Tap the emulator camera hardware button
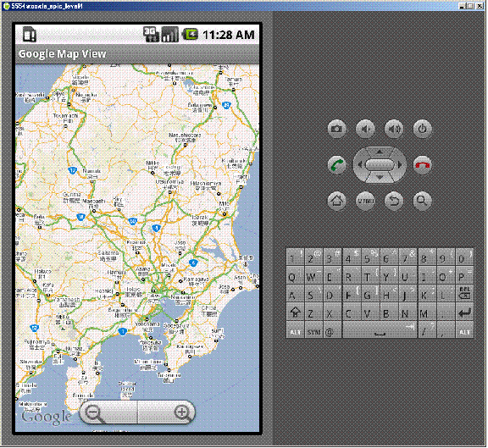 [x=336, y=129]
